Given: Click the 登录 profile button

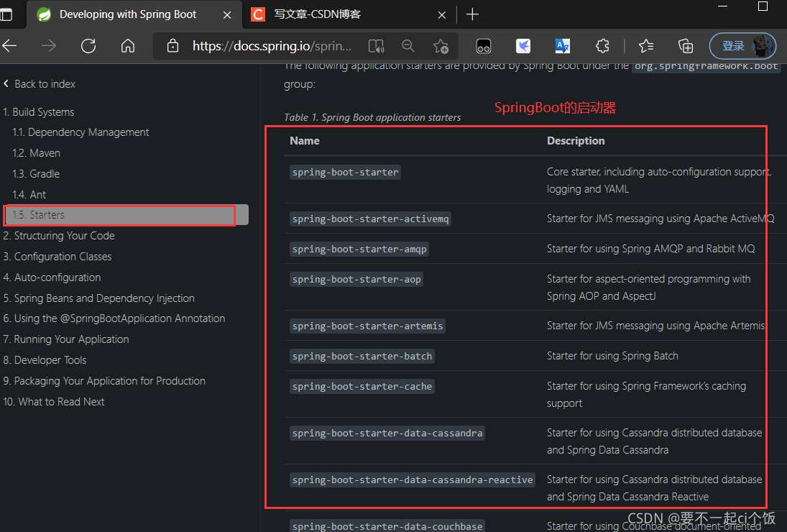Looking at the screenshot, I should (743, 46).
